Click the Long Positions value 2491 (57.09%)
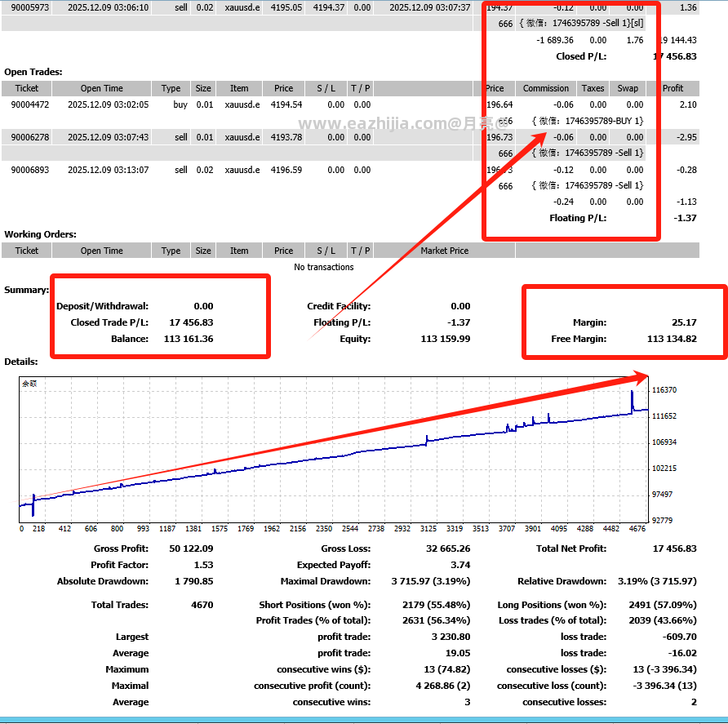 tap(663, 605)
